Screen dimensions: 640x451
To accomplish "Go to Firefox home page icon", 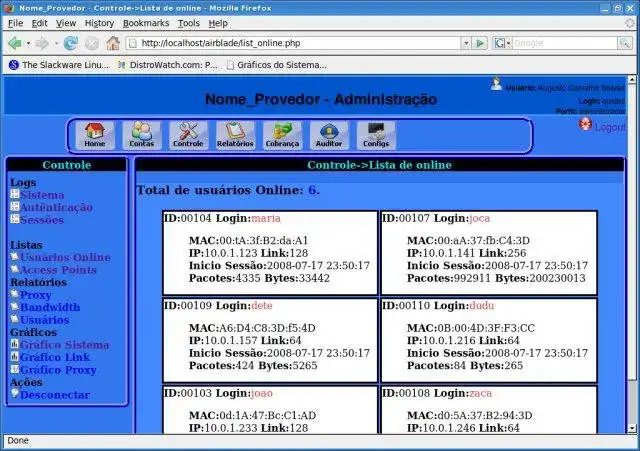I will coord(113,43).
